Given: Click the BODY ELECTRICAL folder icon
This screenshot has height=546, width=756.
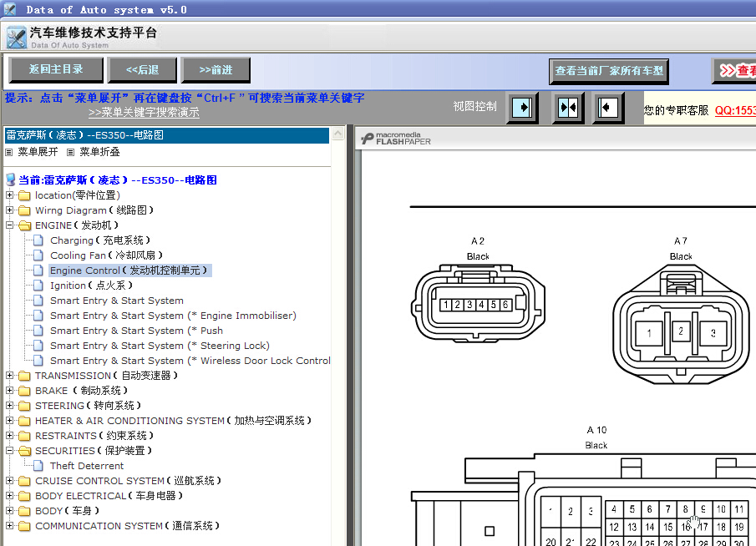Looking at the screenshot, I should (24, 496).
